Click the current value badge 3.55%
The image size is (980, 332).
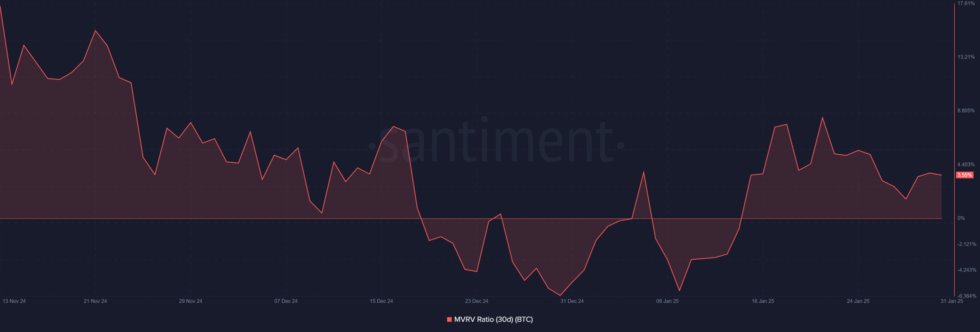tap(965, 175)
